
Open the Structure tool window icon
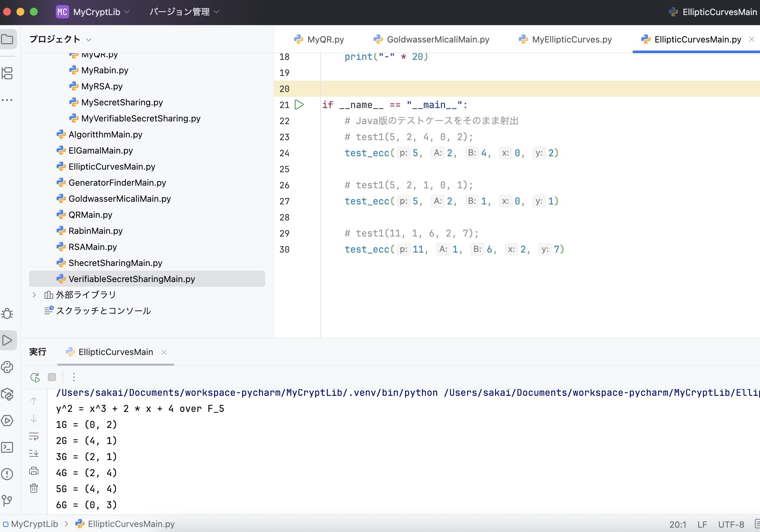7,73
